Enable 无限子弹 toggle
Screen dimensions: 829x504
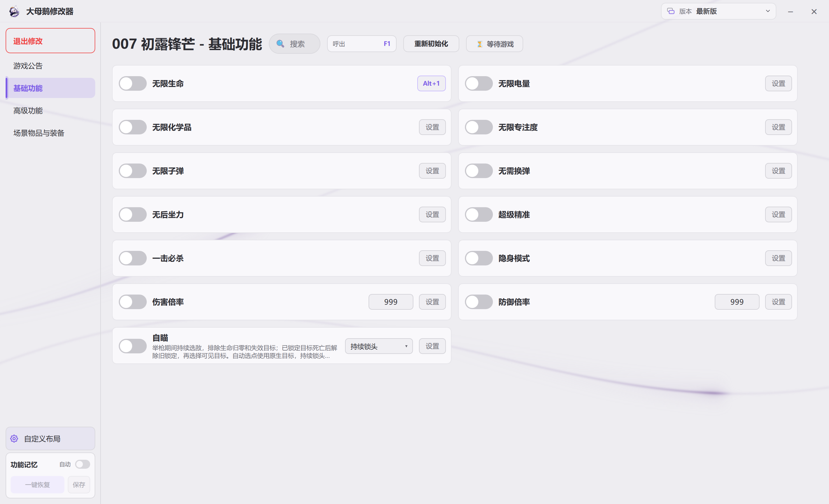point(132,171)
